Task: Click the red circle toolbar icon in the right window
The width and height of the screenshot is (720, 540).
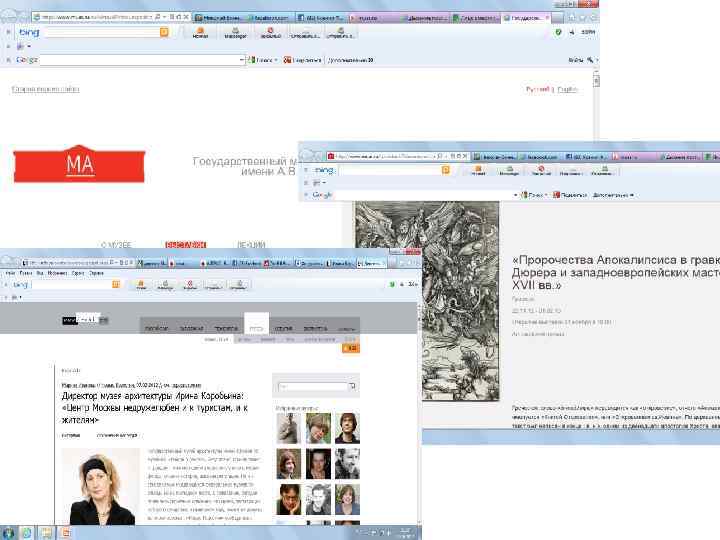Action: pyautogui.click(x=541, y=171)
